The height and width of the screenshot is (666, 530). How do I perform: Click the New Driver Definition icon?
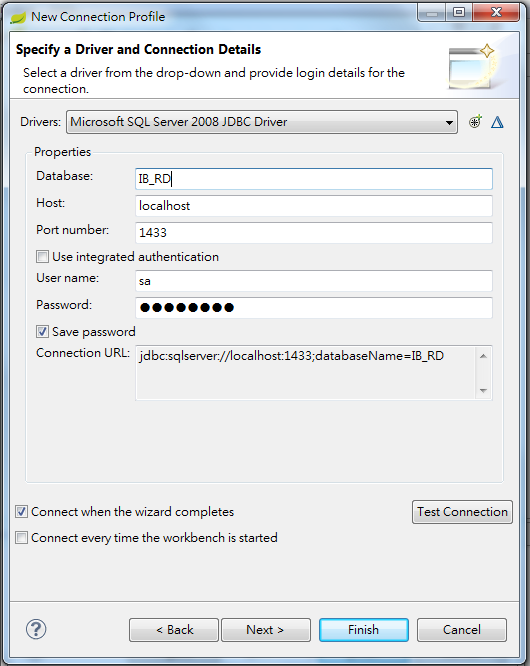coord(475,122)
